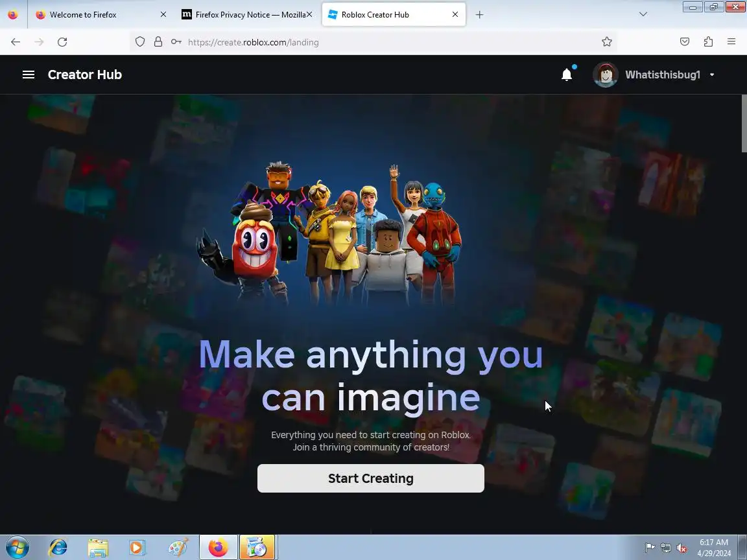Open Windows Explorer folder in taskbar
Viewport: 747px width, 560px height.
pyautogui.click(x=98, y=548)
